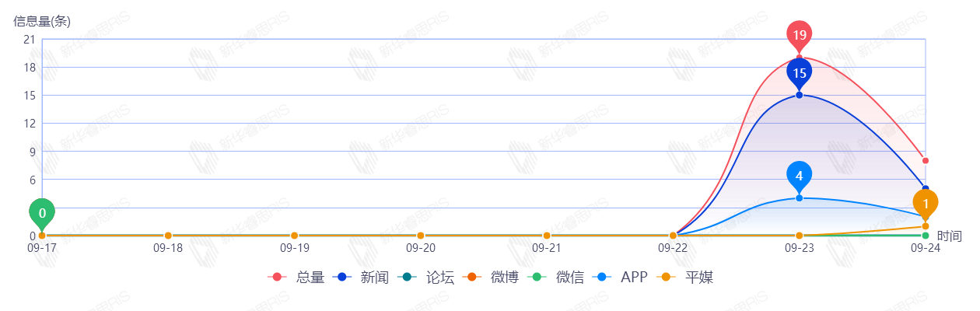Click the orange pin marker labeled 1
The height and width of the screenshot is (311, 980).
click(925, 204)
